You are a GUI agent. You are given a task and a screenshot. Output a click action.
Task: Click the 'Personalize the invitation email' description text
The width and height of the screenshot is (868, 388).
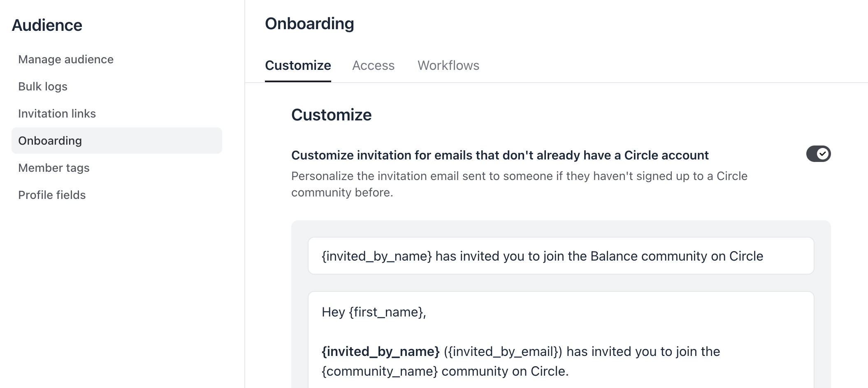(x=519, y=184)
